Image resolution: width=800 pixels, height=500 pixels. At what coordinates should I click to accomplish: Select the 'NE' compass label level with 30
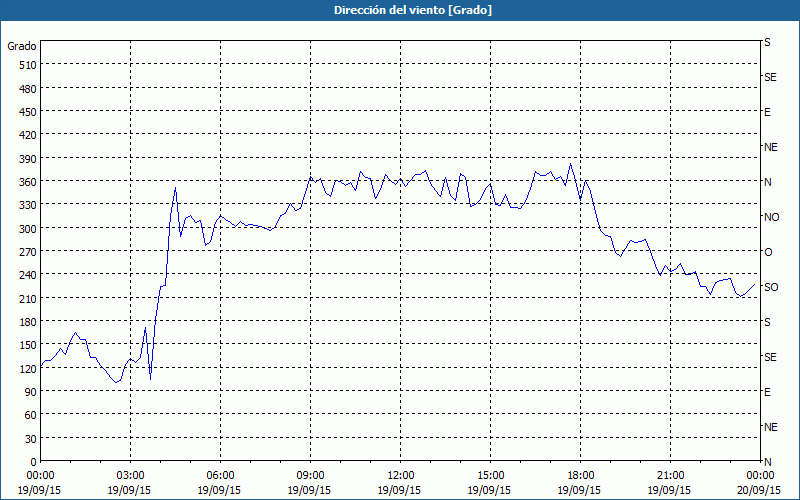pos(770,427)
